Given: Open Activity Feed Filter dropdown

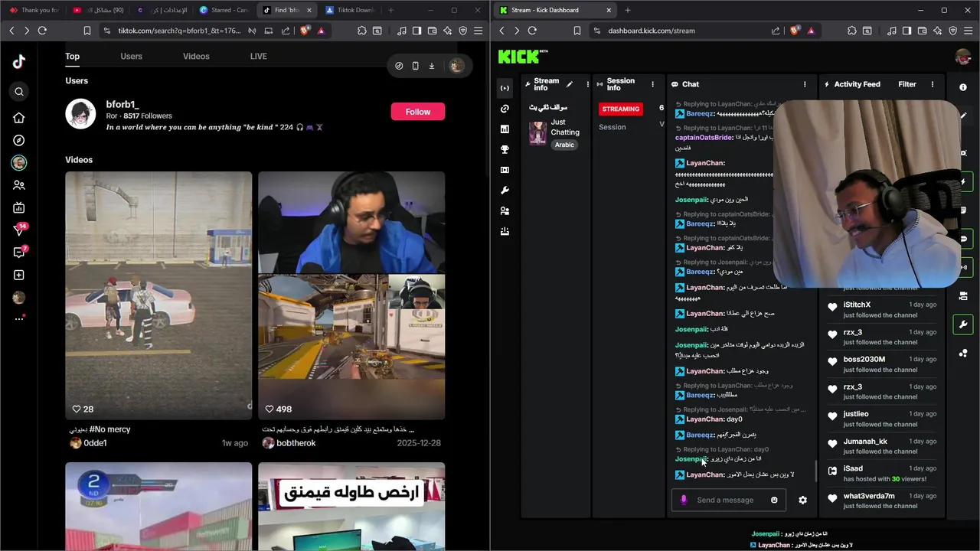Looking at the screenshot, I should [x=907, y=84].
